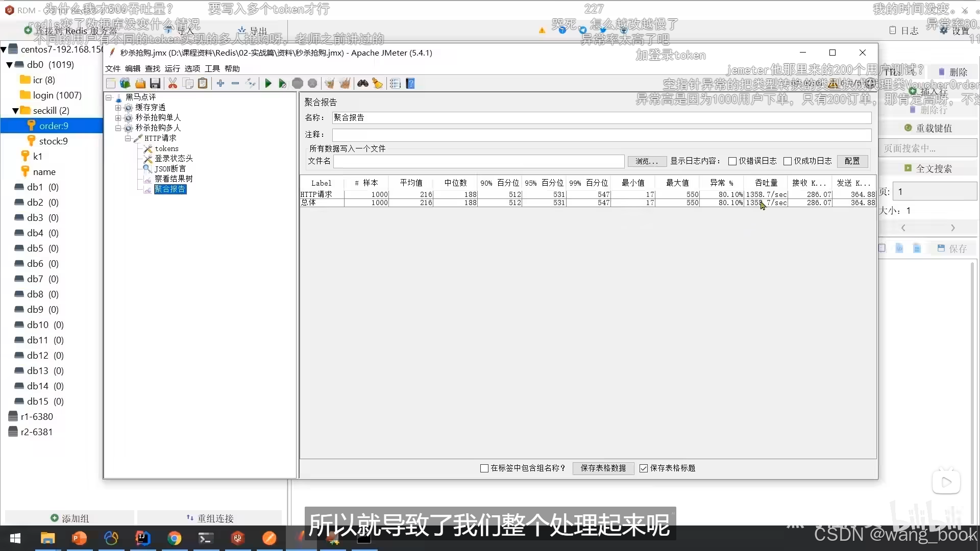Select 察看结果树 node in JMeter tree
This screenshot has height=551, width=980.
click(174, 179)
